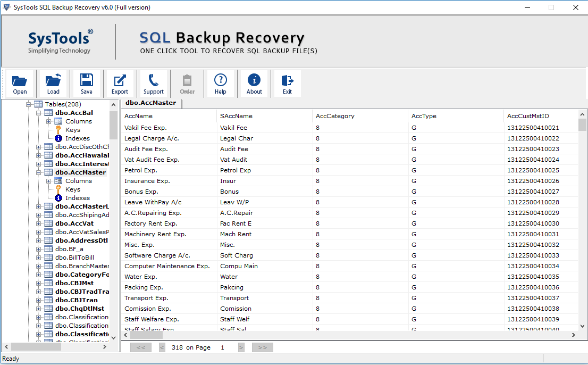Image resolution: width=588 pixels, height=365 pixels.
Task: Click the table icon beside dbo.CBJTran
Action: tap(48, 300)
